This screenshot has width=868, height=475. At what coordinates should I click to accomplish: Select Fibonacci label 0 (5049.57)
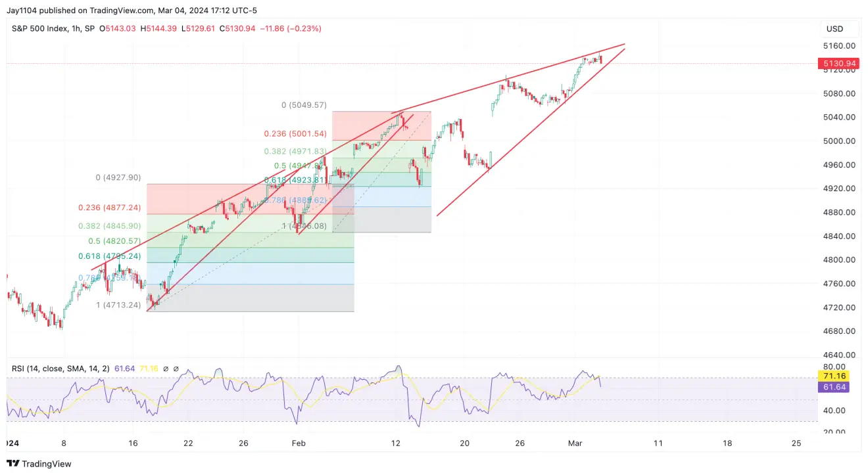[x=304, y=105]
